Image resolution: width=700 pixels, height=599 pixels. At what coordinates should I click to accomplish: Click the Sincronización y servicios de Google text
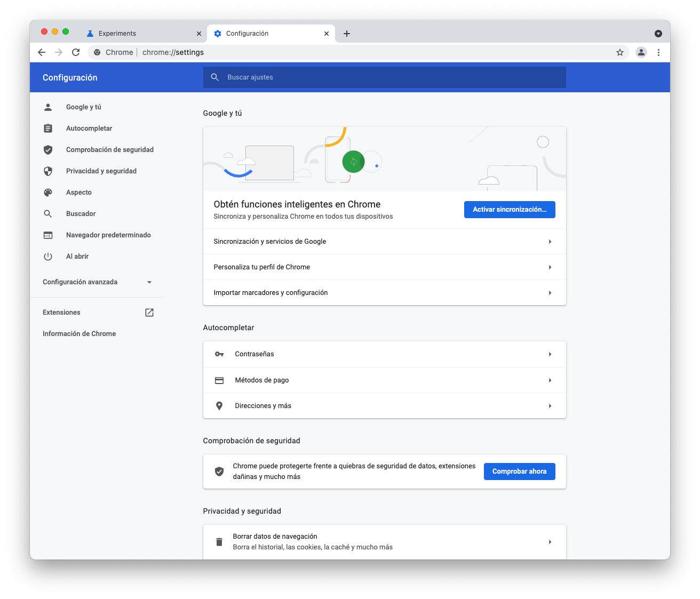click(x=270, y=242)
